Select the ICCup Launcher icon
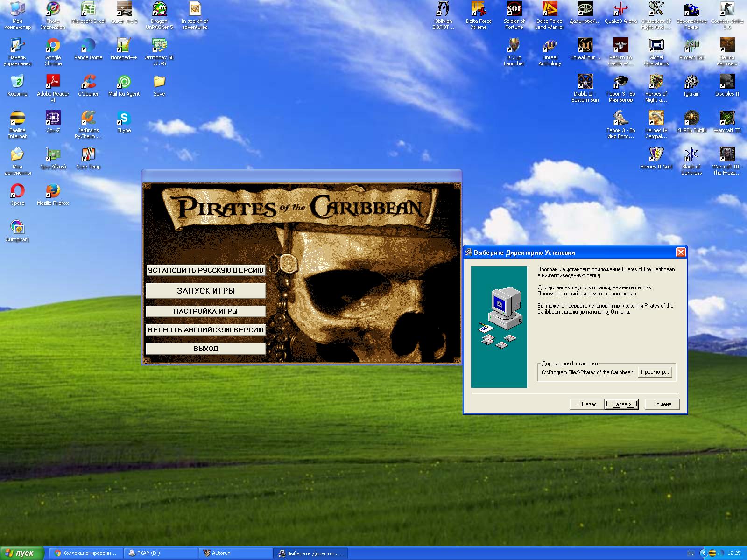 pyautogui.click(x=514, y=52)
